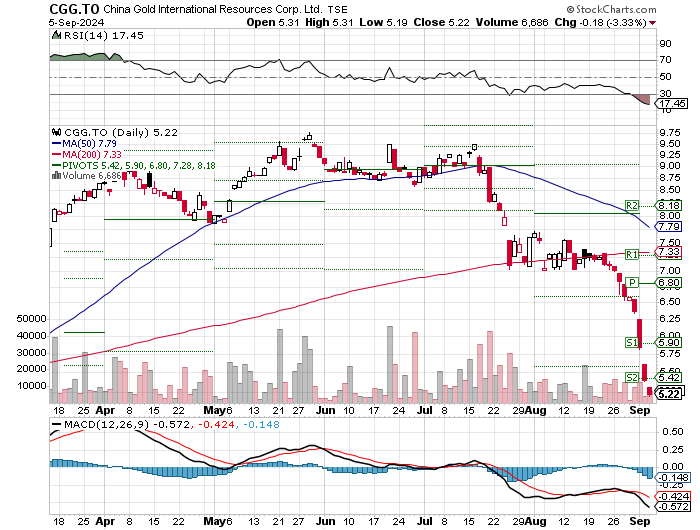
Task: Click the Jun label on price chart axis
Action: [325, 410]
